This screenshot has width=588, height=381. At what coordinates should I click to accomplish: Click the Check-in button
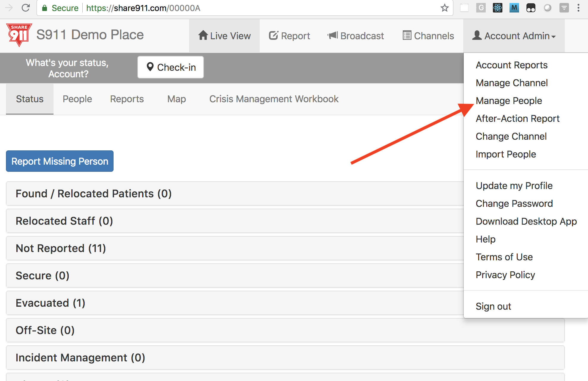point(171,67)
